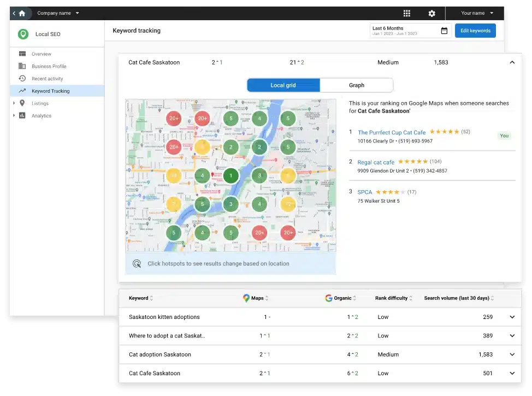Click the Edit keywords button

[475, 31]
